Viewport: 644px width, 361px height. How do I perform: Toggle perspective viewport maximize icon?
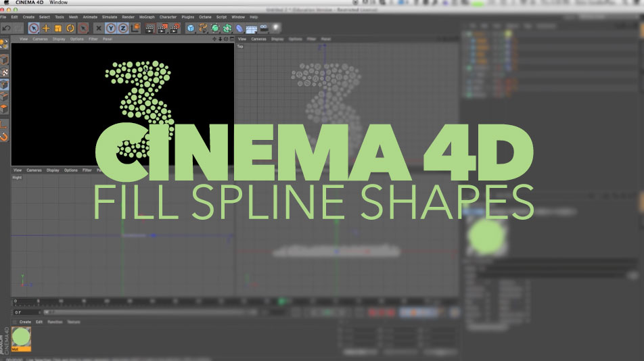(231, 39)
